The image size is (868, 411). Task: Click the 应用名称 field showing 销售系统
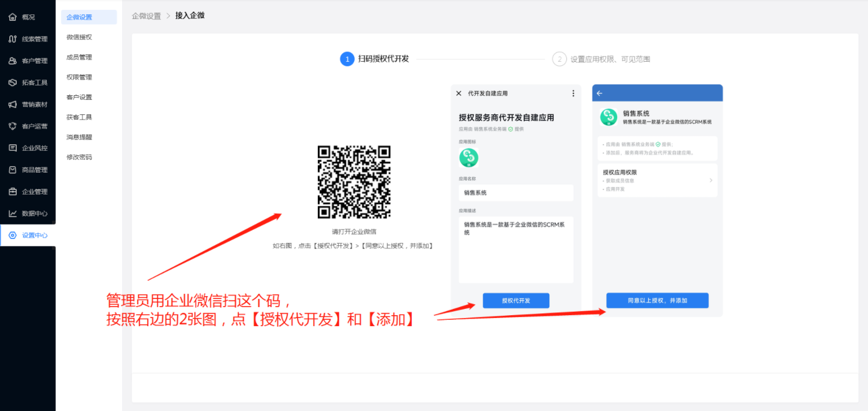(516, 193)
